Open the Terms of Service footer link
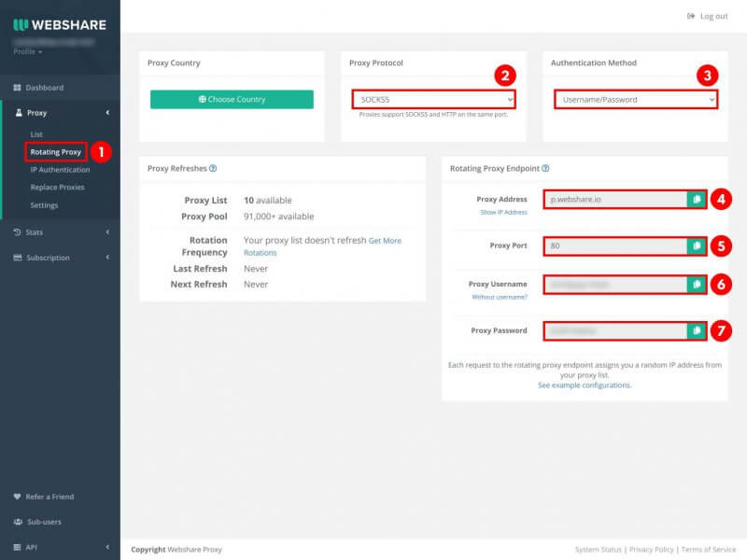The width and height of the screenshot is (747, 560). tap(709, 550)
